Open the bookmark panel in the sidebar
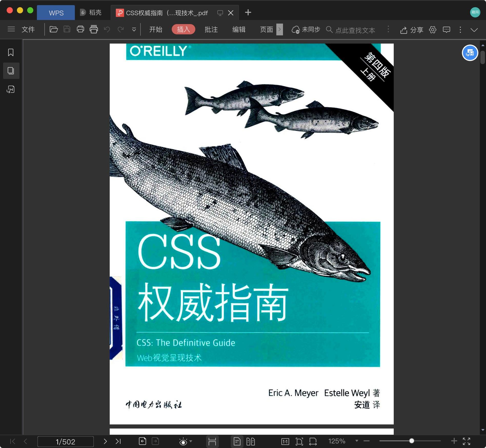 [11, 53]
